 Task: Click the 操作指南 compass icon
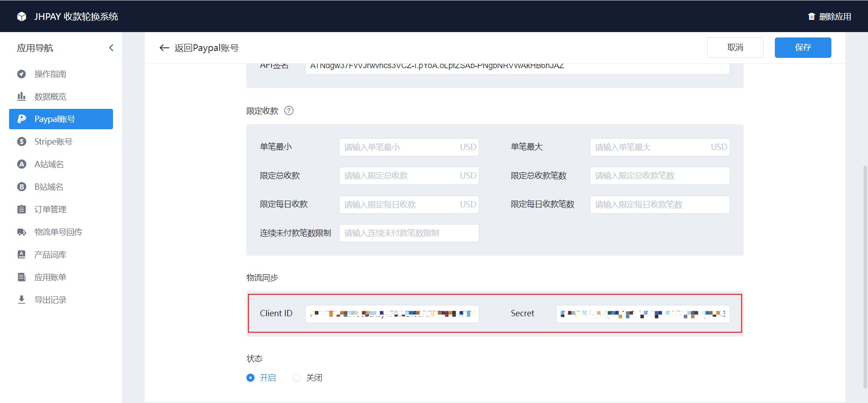pos(22,74)
